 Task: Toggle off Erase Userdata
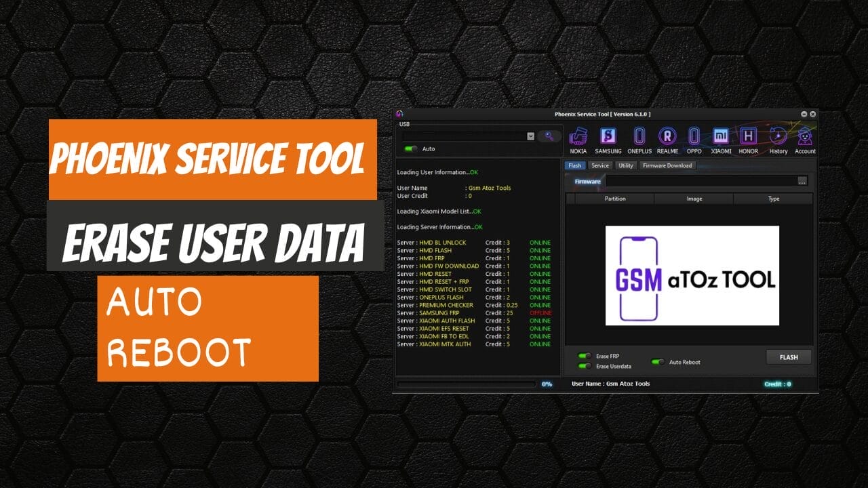click(x=585, y=366)
